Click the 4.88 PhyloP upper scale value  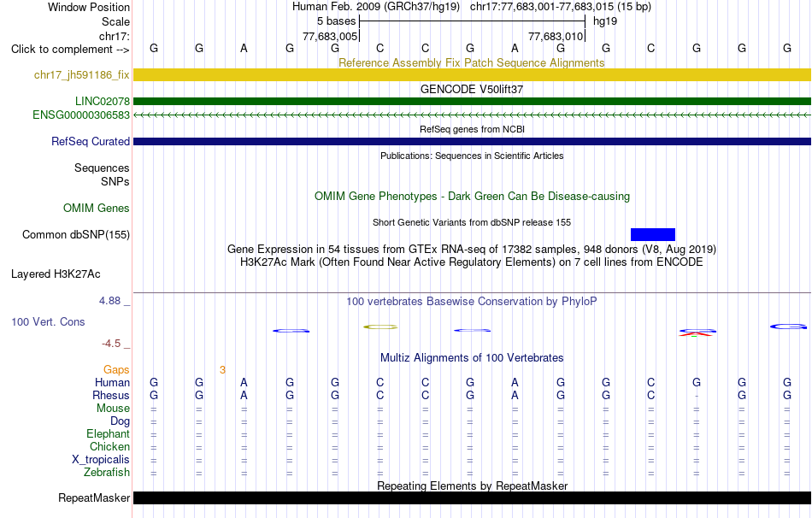click(x=109, y=301)
